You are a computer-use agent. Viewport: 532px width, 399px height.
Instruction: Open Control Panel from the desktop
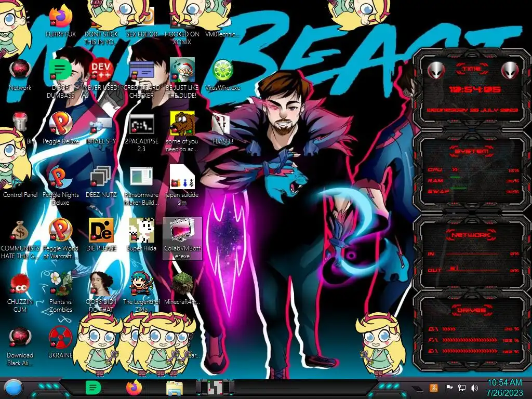click(x=20, y=195)
